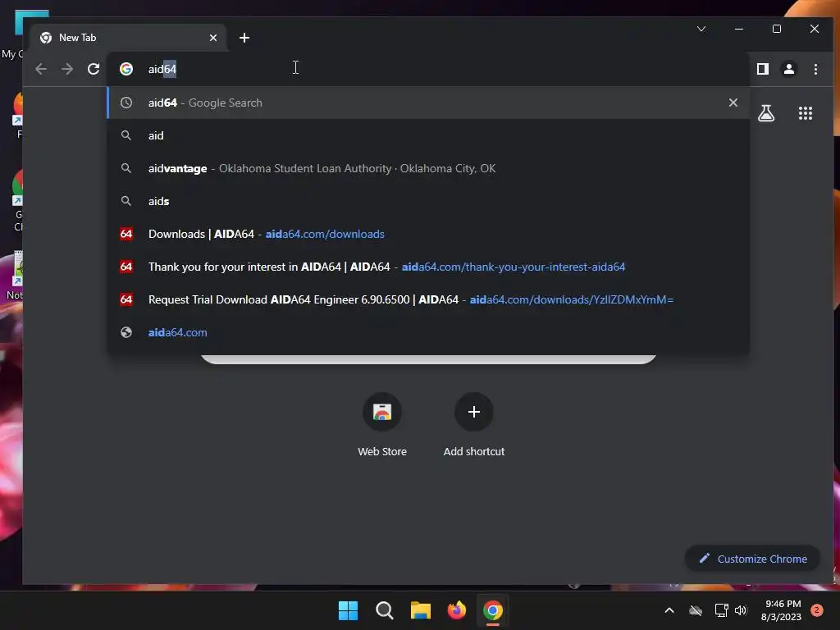Viewport: 840px width, 630px height.
Task: Open Chrome side panel icon
Action: (x=763, y=69)
